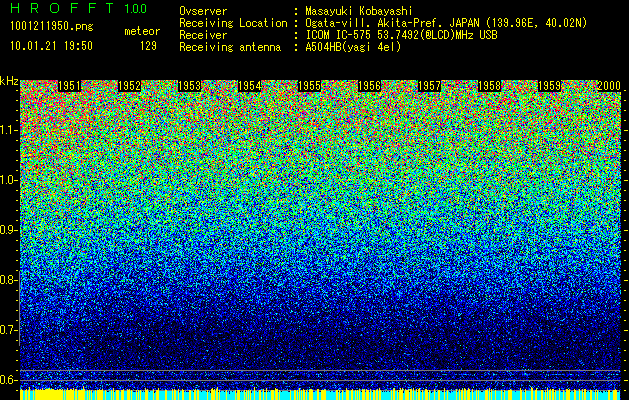Click the 0.7 frequency axis label
The image size is (629, 400).
click(x=8, y=330)
